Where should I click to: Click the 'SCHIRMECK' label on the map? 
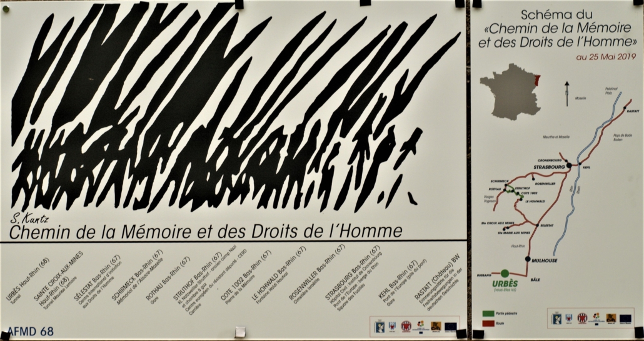(x=500, y=181)
